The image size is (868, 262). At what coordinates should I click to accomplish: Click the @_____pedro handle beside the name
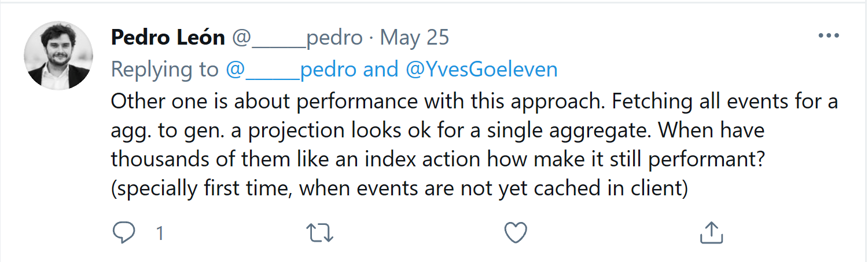click(297, 38)
